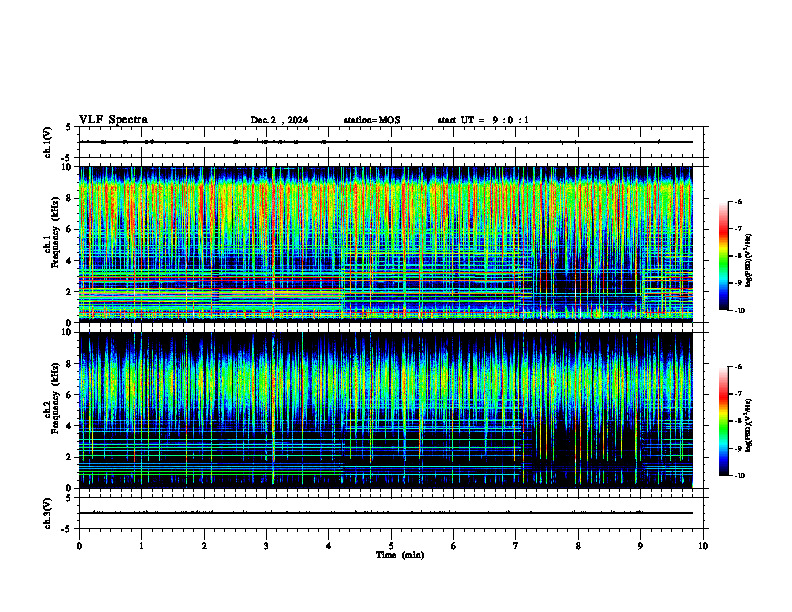The height and width of the screenshot is (612, 792).
Task: Select the "start UT = 9 : 0 : 1" text
Action: (x=483, y=120)
